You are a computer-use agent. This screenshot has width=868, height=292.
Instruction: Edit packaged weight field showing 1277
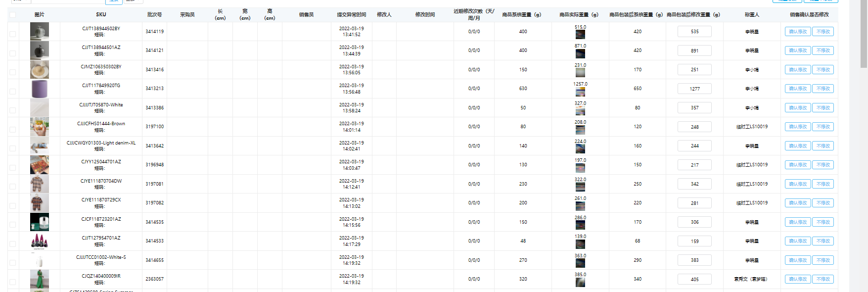click(x=694, y=89)
